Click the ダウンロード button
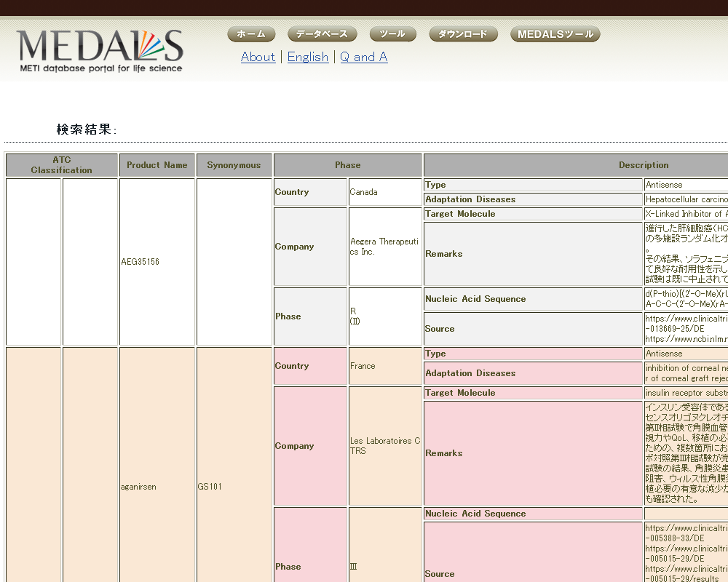Viewport: 728px width, 582px height. (x=463, y=33)
